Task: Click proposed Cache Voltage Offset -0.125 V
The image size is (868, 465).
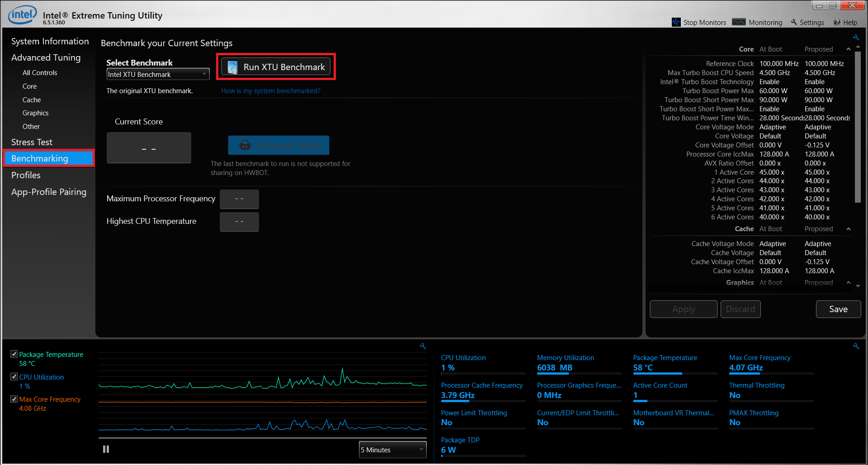Action: pyautogui.click(x=817, y=262)
